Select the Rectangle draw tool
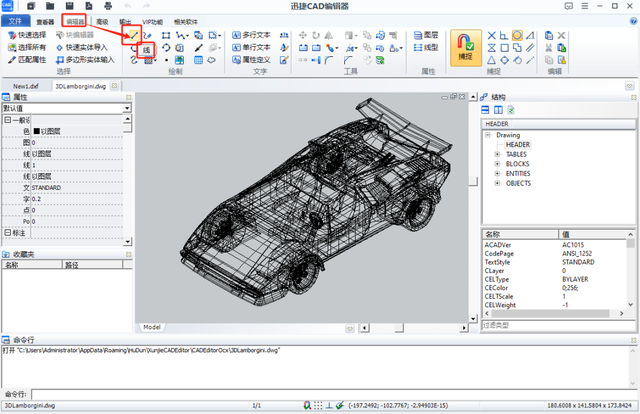640x414 pixels. click(x=166, y=36)
